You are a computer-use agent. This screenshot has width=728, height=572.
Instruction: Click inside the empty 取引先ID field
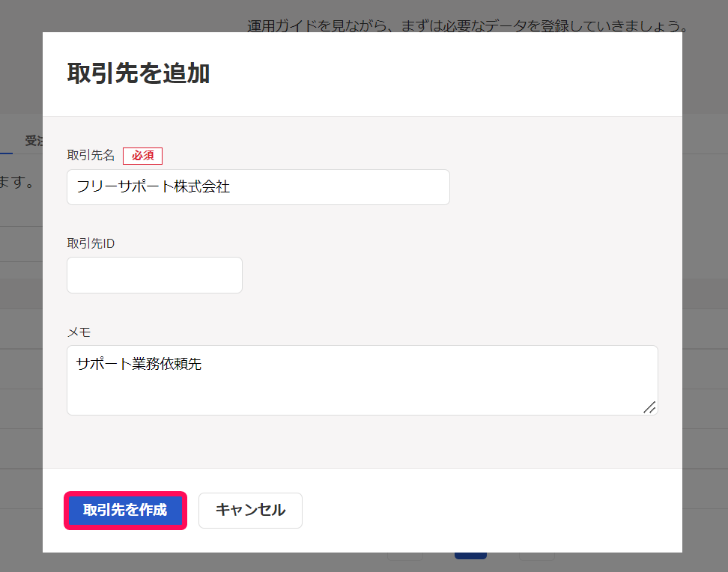click(x=154, y=275)
